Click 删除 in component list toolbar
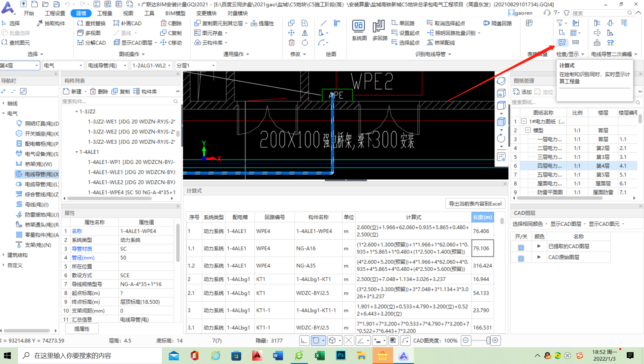Image resolution: width=644 pixels, height=364 pixels. (x=99, y=91)
